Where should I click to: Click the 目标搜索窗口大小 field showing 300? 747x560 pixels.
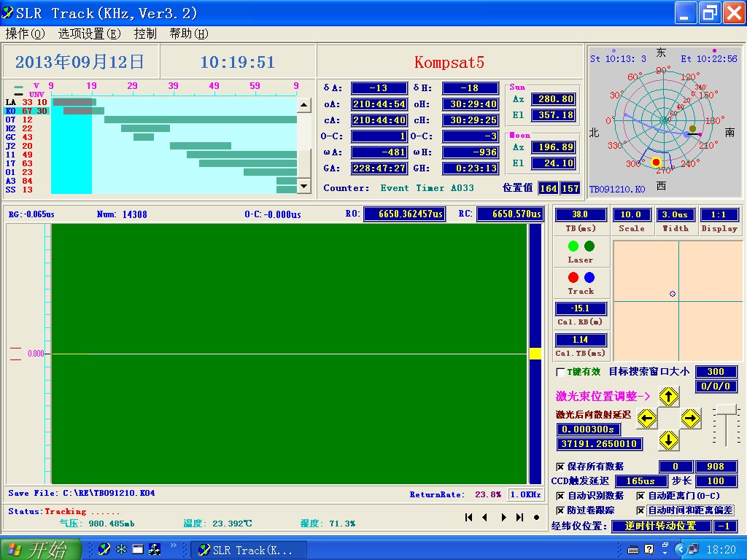pyautogui.click(x=716, y=371)
